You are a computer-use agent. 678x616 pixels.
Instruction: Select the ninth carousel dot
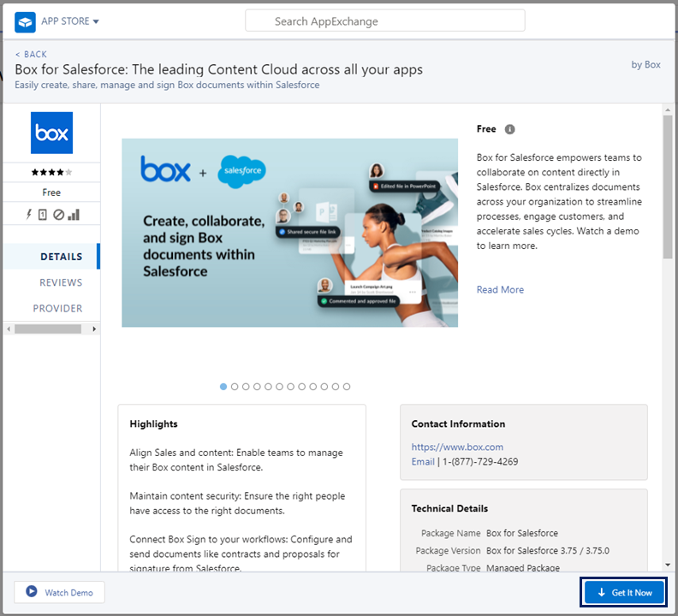313,387
